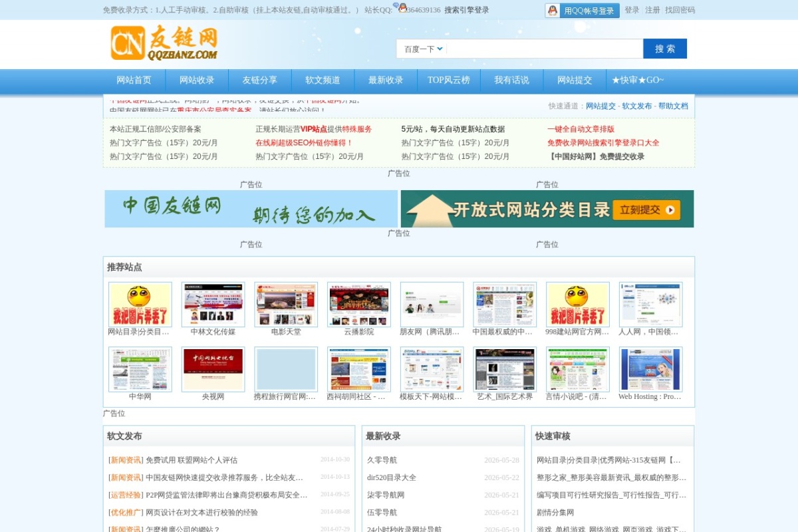Open article 中国友链网快速提交收录推荐服务
The image size is (798, 532).
[224, 477]
